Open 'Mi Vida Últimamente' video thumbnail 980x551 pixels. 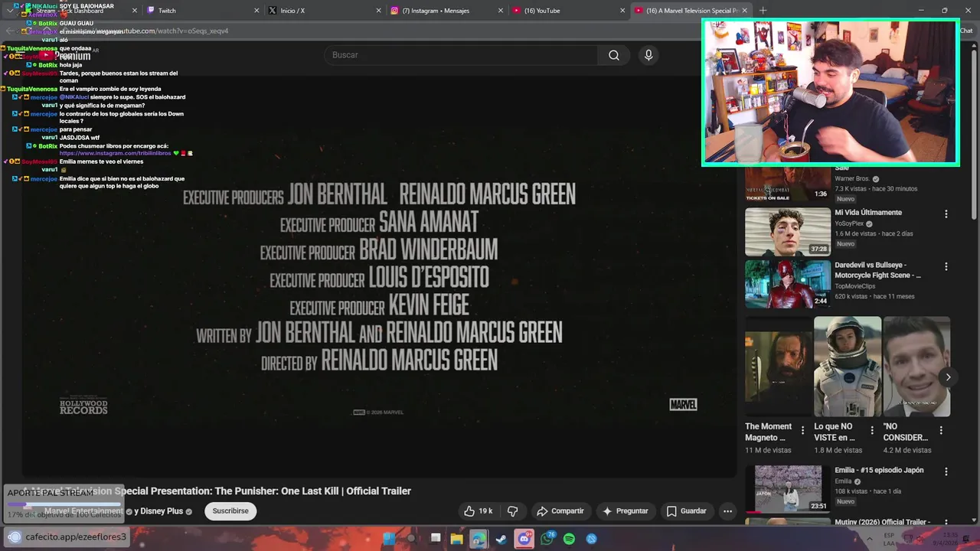[x=788, y=232]
